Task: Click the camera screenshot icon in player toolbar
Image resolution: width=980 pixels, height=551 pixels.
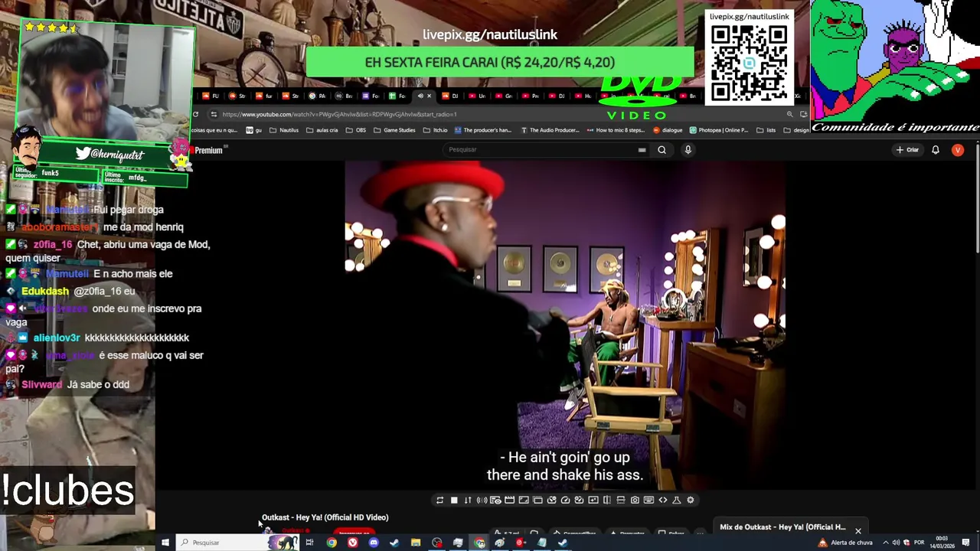Action: pyautogui.click(x=635, y=500)
